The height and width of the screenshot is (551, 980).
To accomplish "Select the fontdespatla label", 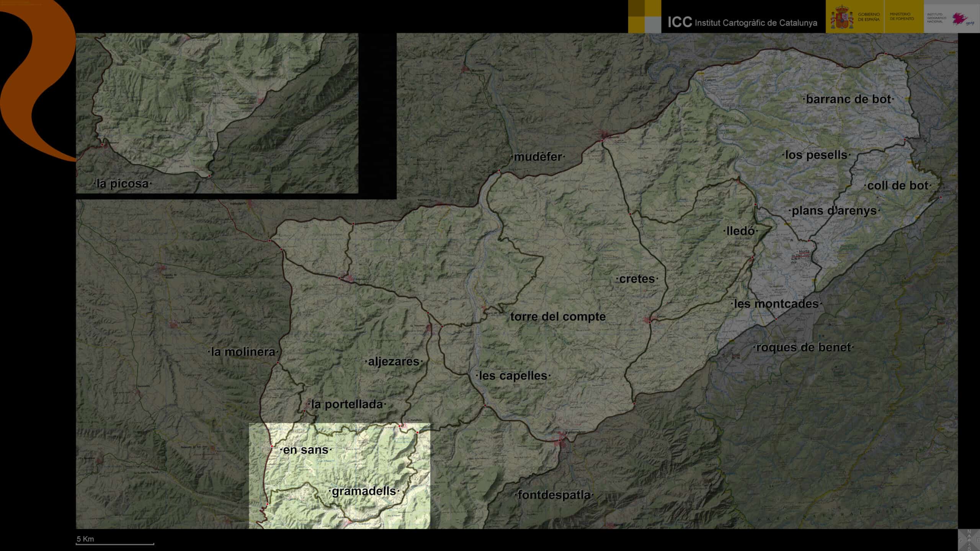I will click(x=554, y=495).
